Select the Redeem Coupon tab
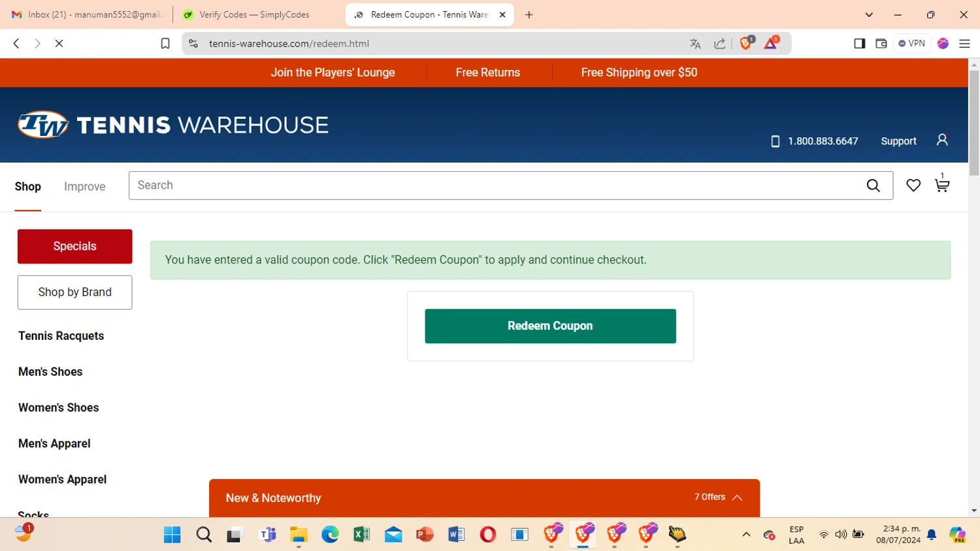 point(429,14)
